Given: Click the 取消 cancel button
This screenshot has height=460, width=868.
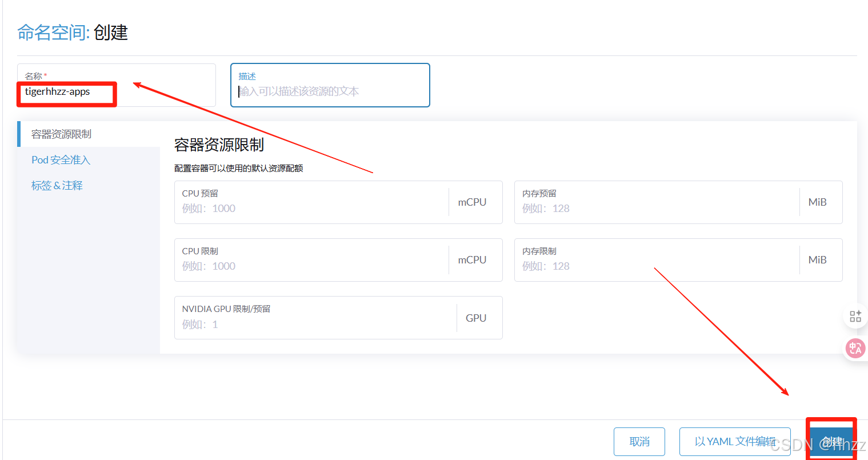Looking at the screenshot, I should coord(639,442).
